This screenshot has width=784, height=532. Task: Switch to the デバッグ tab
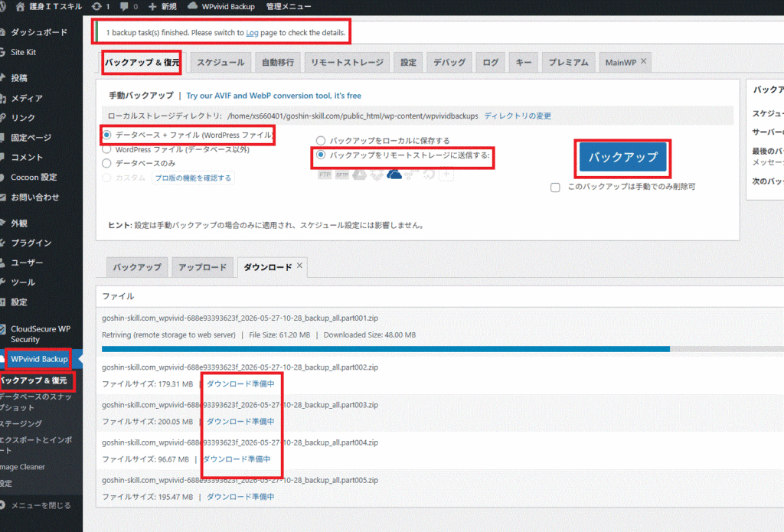(x=449, y=63)
